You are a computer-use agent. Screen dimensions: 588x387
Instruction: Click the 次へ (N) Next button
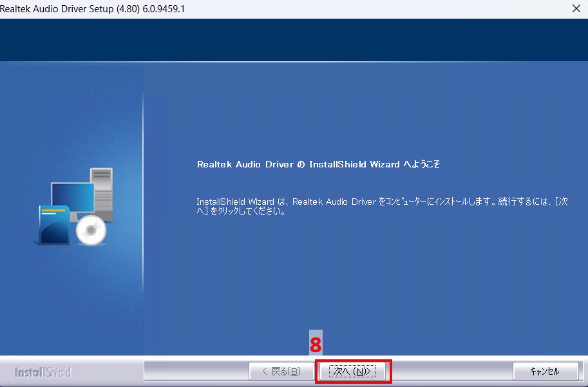click(x=353, y=372)
